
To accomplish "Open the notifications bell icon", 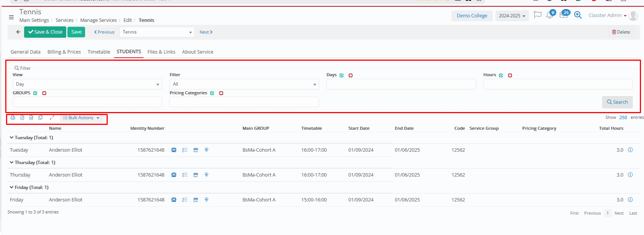I will [549, 16].
